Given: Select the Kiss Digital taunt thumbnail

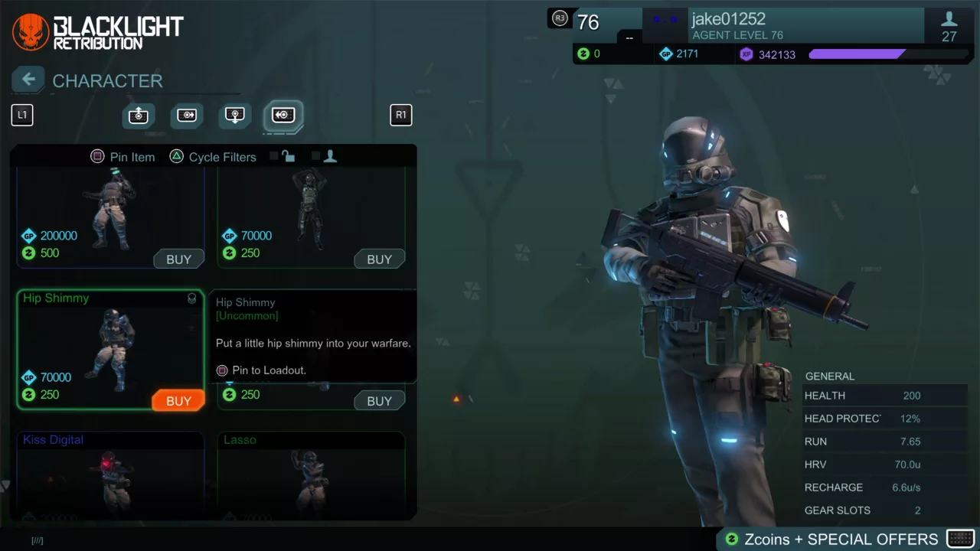Looking at the screenshot, I should 111,474.
